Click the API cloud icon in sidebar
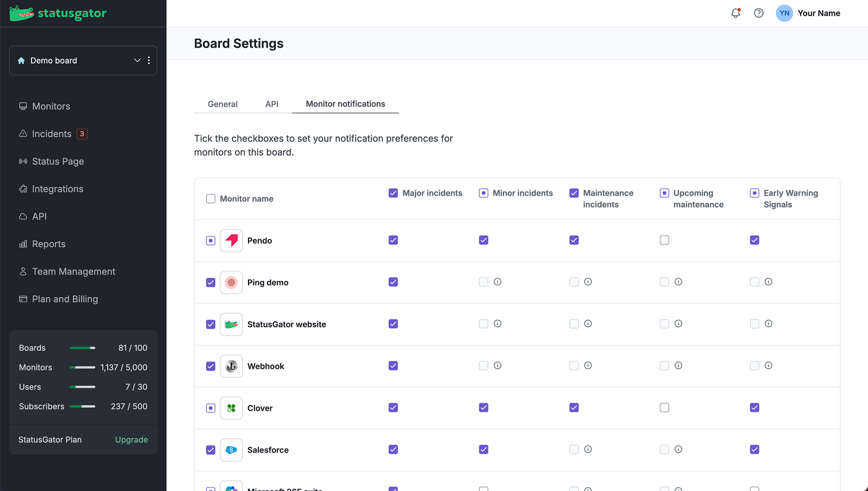The image size is (868, 491). pyautogui.click(x=23, y=216)
